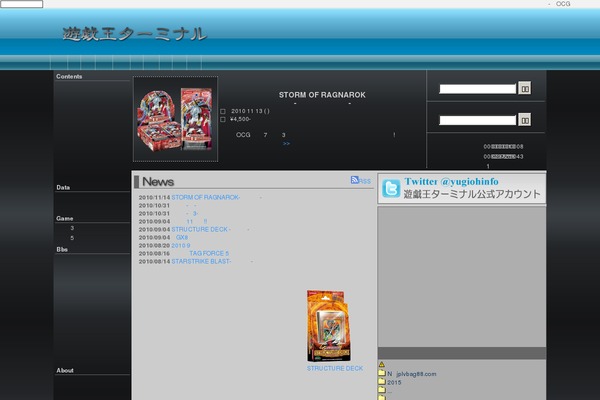Open the Storm of Ragnarok booster box image
Image resolution: width=600 pixels, height=400 pixels.
(175, 119)
